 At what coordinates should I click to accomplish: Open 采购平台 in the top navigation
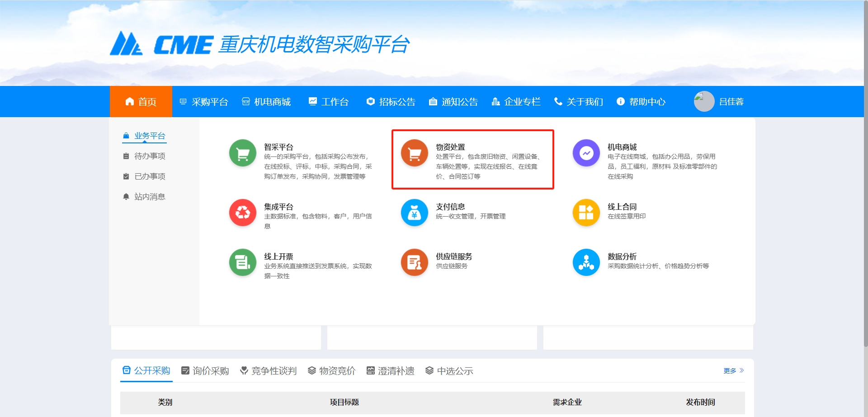pos(204,102)
